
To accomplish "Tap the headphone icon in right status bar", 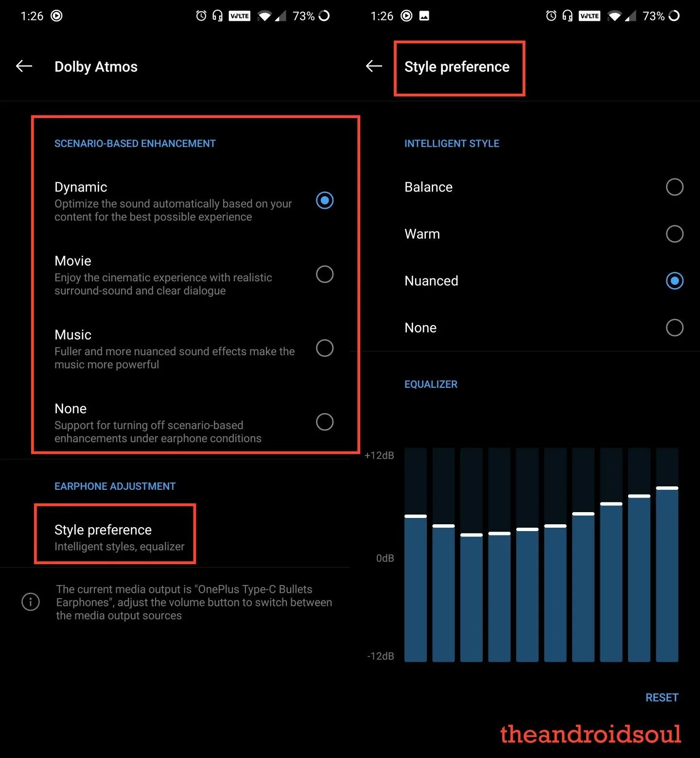I will (567, 16).
